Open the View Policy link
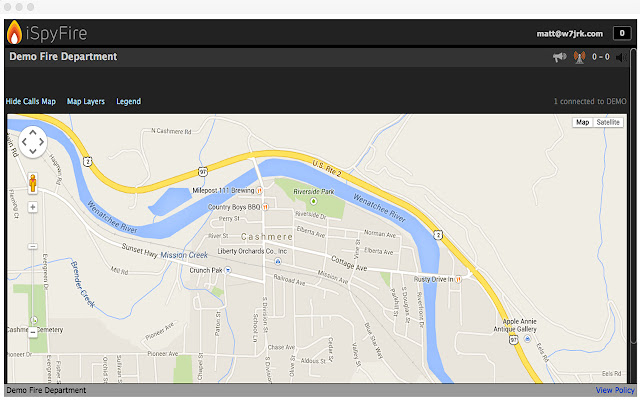The image size is (640, 400). 615,390
